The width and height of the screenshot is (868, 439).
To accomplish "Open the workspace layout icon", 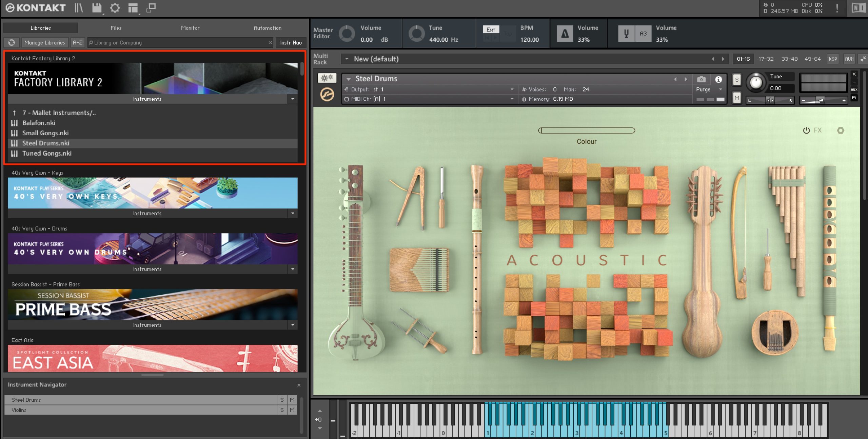I will (133, 8).
